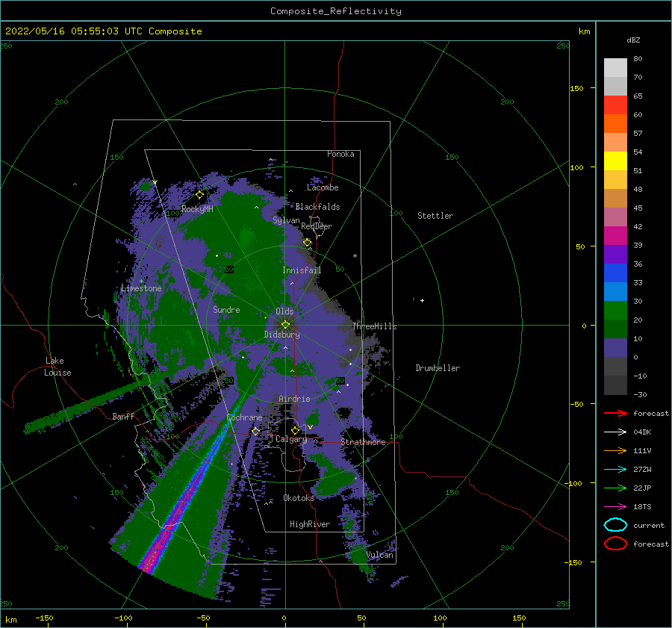Image resolution: width=672 pixels, height=628 pixels.
Task: Select the orange 57-60 dBZ swatch
Action: tap(615, 124)
